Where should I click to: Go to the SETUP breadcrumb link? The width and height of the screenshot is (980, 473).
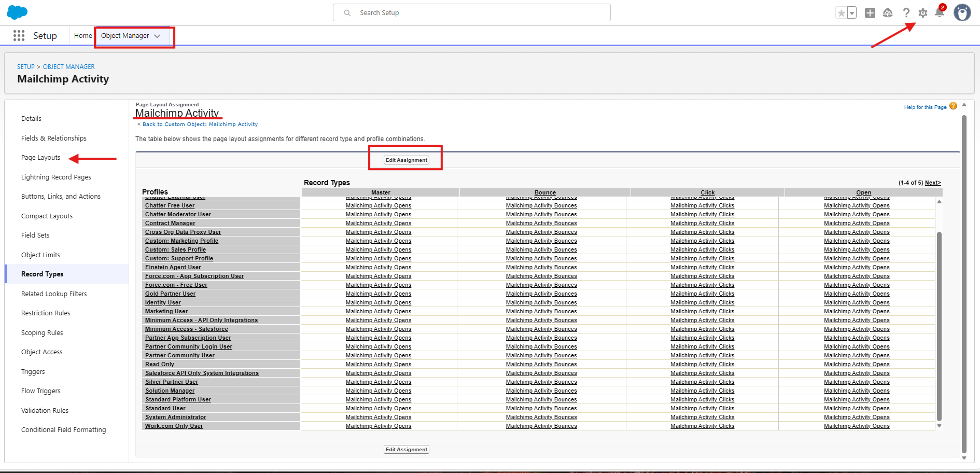[25, 67]
